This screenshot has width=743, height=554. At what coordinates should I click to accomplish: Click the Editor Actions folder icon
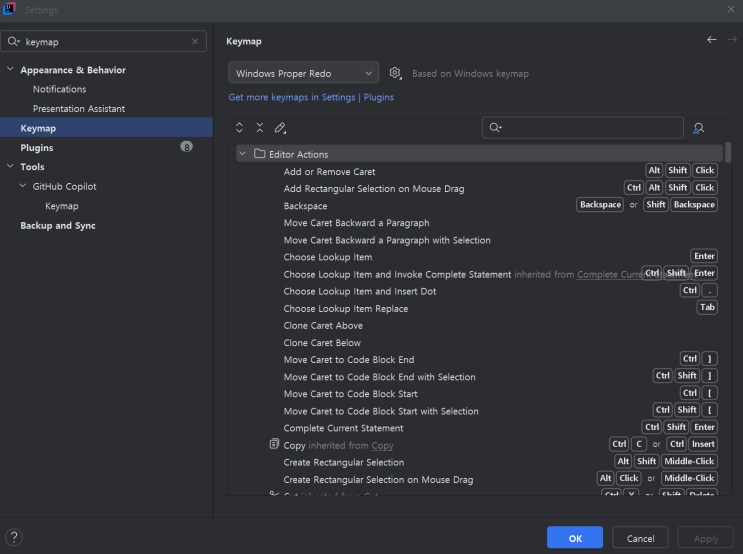(x=259, y=154)
